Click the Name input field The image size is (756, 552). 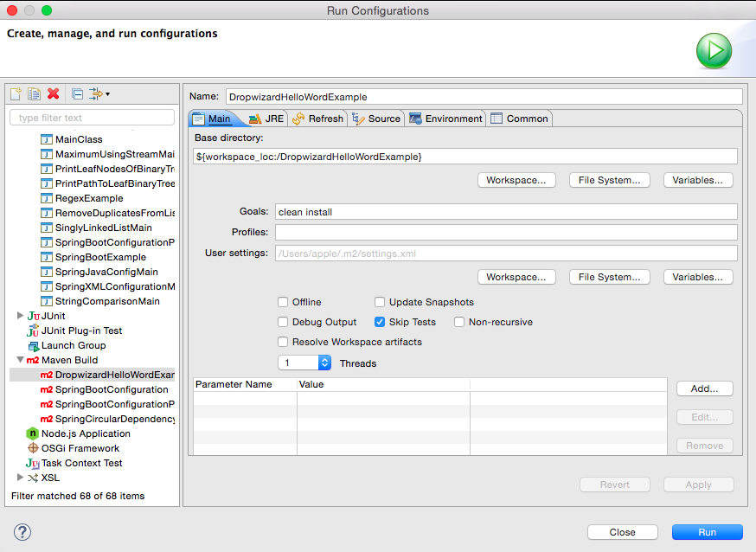tap(484, 97)
